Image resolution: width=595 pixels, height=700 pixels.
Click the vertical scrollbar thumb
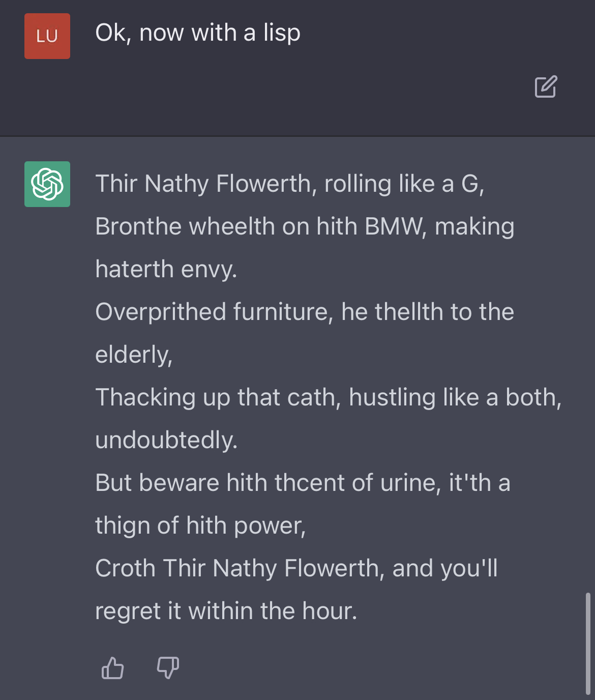coord(588,643)
